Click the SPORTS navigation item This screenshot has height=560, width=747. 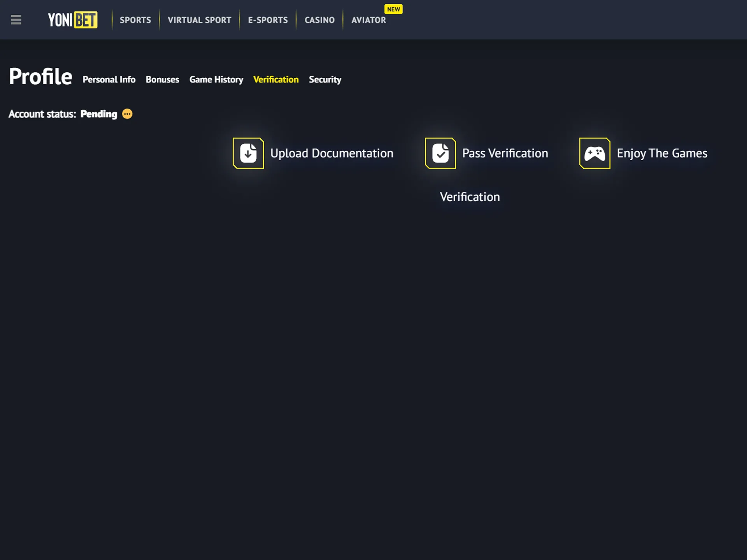pyautogui.click(x=135, y=19)
